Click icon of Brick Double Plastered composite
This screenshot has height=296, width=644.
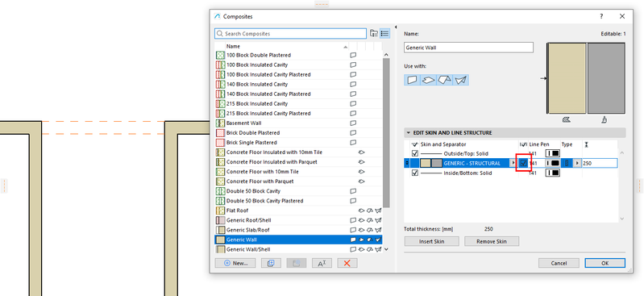(221, 133)
